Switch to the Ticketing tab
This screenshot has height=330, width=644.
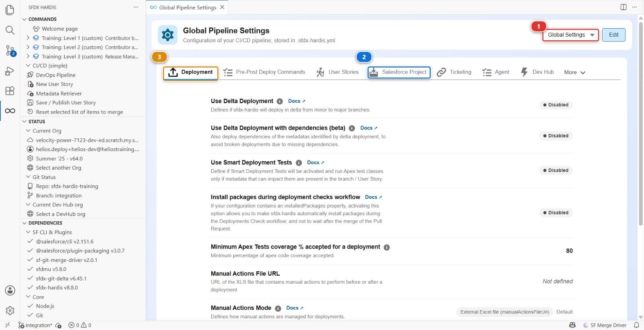[454, 73]
